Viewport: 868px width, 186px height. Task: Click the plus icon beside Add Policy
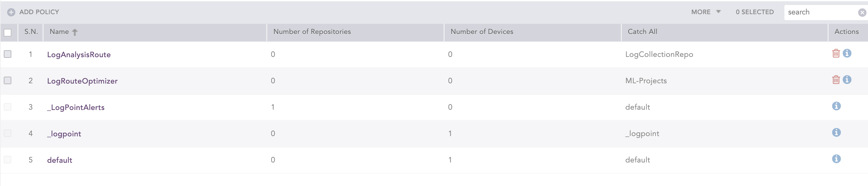[11, 13]
